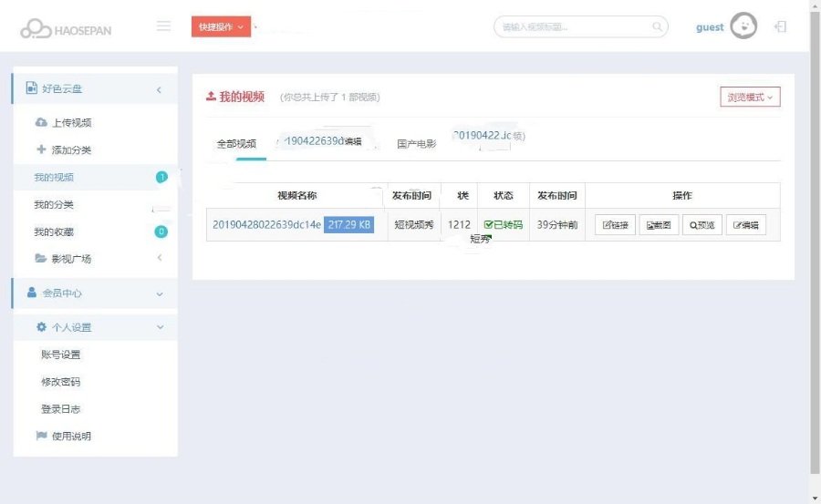Click the HAOSEPAN cloud logo

66,29
